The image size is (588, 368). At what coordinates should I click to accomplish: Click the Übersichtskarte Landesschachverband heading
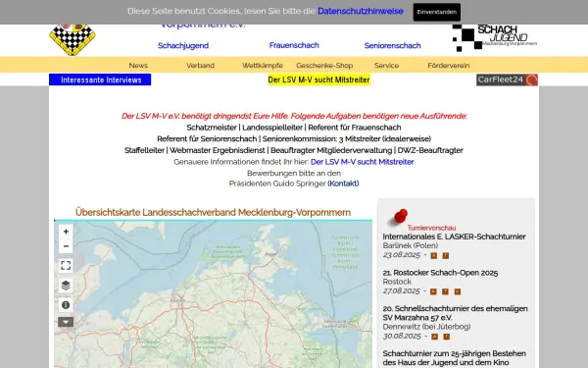213,212
